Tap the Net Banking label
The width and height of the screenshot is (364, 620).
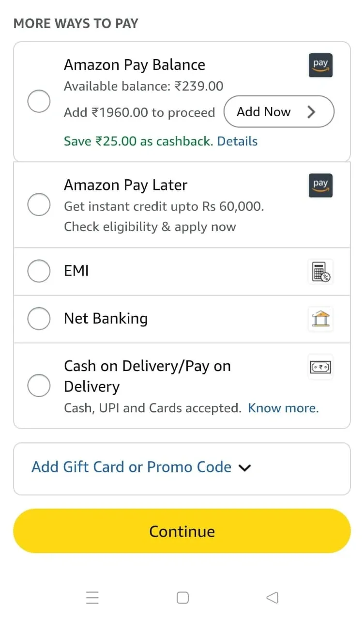click(x=106, y=319)
